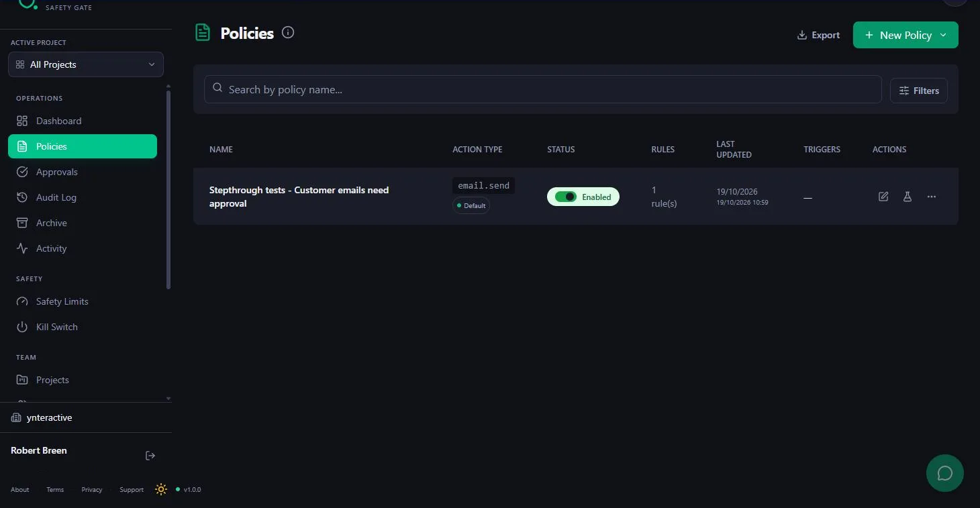Expand the All Projects dropdown
The height and width of the screenshot is (508, 980).
[x=86, y=64]
